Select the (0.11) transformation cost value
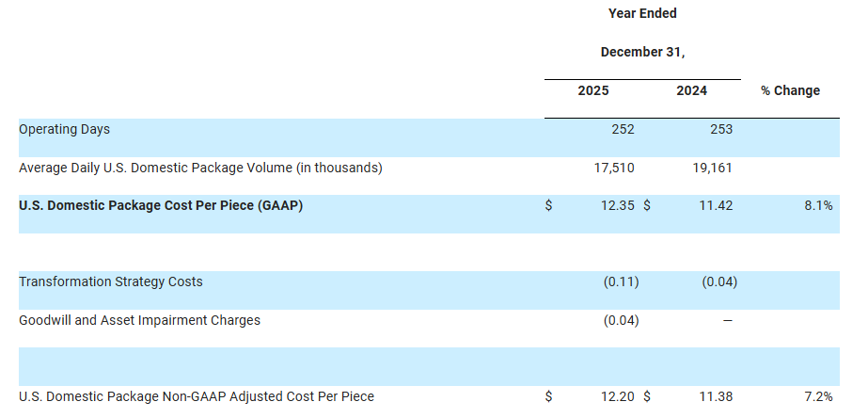The image size is (868, 418). pyautogui.click(x=621, y=281)
